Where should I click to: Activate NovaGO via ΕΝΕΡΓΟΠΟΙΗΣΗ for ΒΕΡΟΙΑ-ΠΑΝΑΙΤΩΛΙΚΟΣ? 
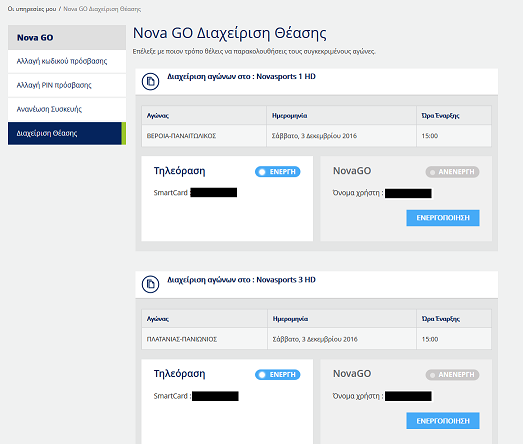(x=443, y=218)
